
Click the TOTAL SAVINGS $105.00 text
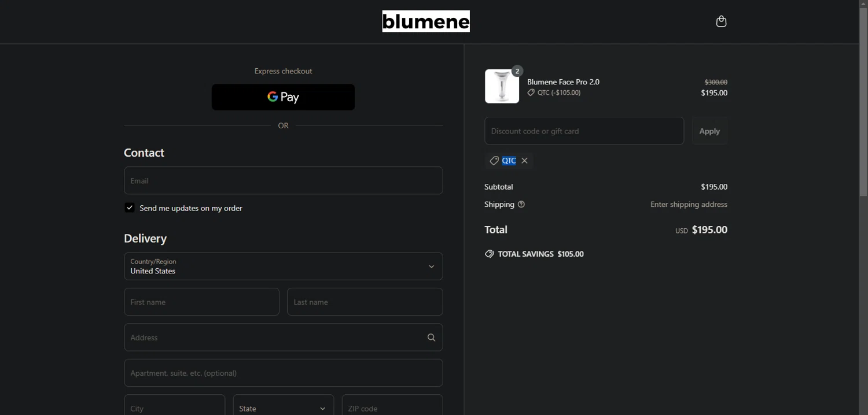(x=540, y=254)
